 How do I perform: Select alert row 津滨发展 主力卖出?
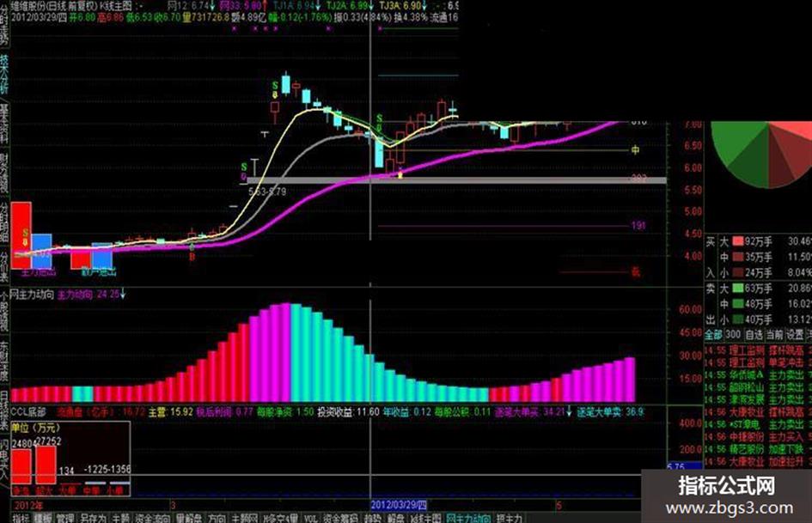(x=758, y=399)
